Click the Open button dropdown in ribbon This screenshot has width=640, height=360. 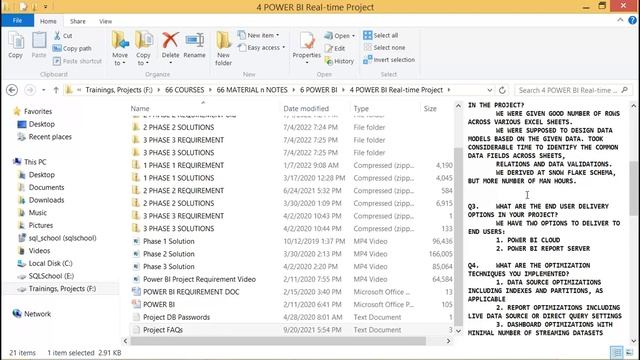pyautogui.click(x=340, y=36)
